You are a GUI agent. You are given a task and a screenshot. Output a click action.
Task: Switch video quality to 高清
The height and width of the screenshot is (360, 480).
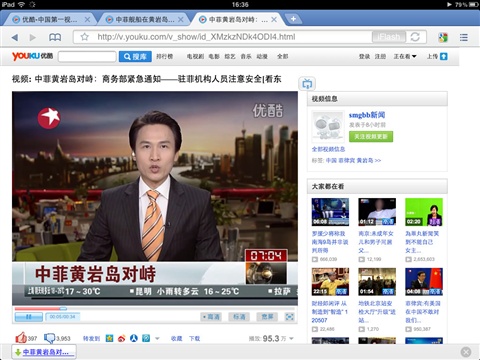(x=211, y=317)
